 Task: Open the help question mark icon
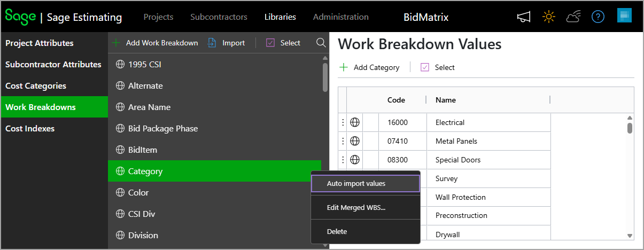click(x=598, y=17)
